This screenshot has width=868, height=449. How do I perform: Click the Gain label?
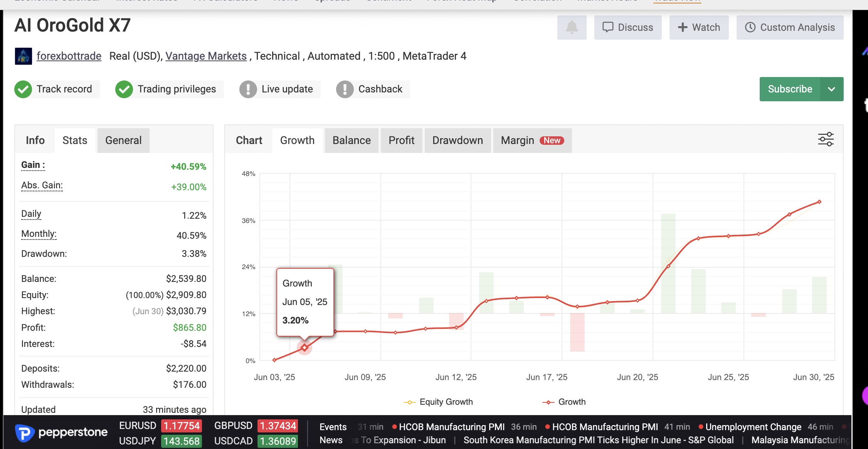pyautogui.click(x=33, y=165)
